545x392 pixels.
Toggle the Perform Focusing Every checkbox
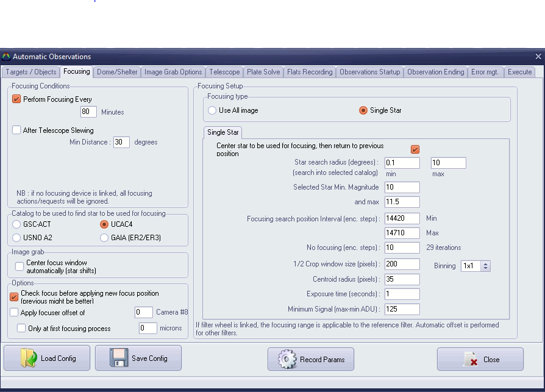(16, 99)
